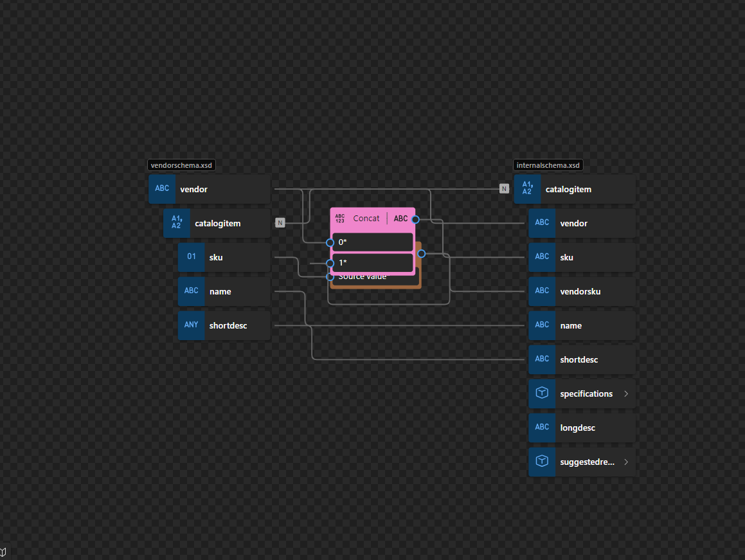The height and width of the screenshot is (560, 745).
Task: Select source sku node label
Action: pyautogui.click(x=216, y=258)
